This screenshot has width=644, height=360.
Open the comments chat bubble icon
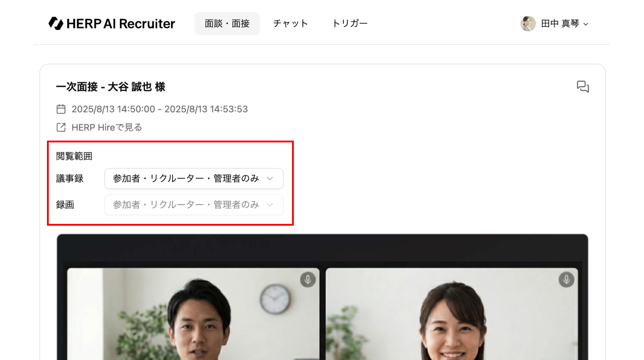click(583, 87)
